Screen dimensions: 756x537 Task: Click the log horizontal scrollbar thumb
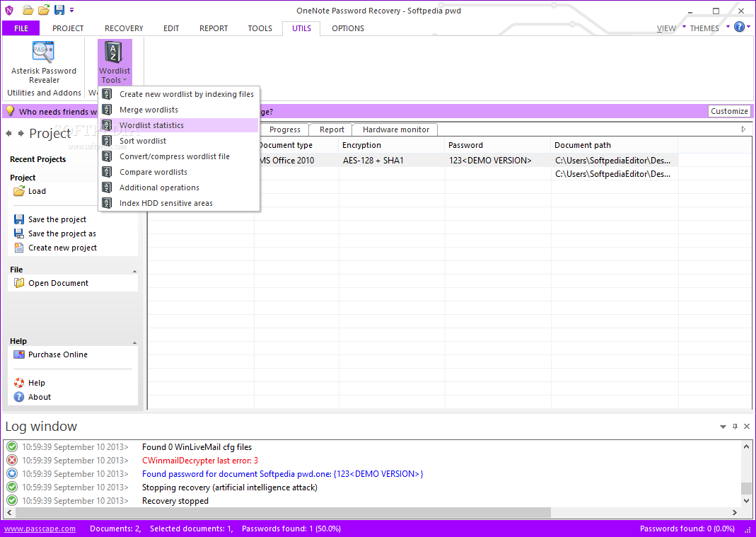coord(283,512)
